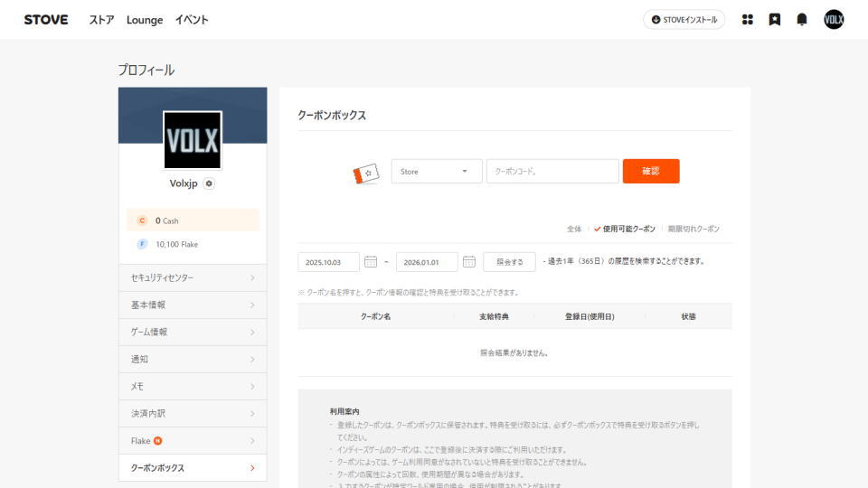Focus the クーポンコード input field

coord(552,172)
